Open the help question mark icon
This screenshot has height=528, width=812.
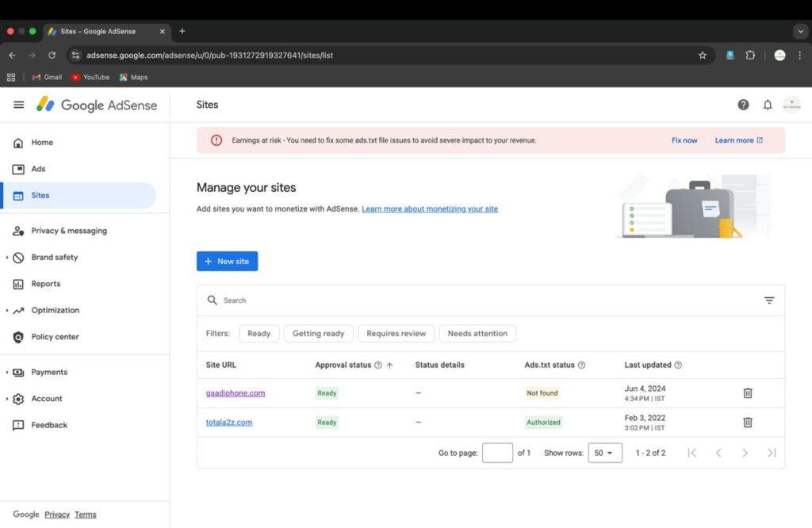click(743, 105)
